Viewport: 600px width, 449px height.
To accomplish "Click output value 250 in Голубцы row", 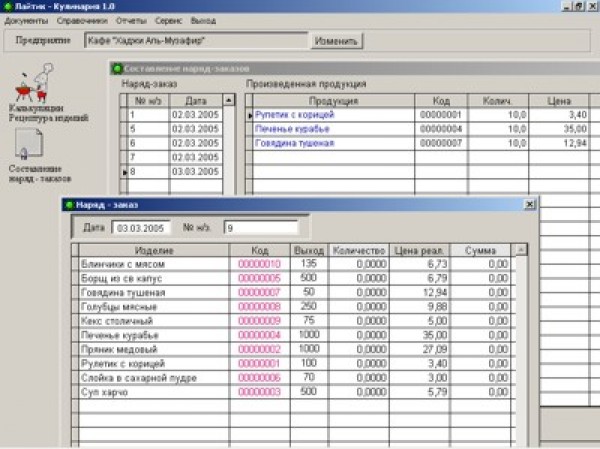I will pos(309,307).
